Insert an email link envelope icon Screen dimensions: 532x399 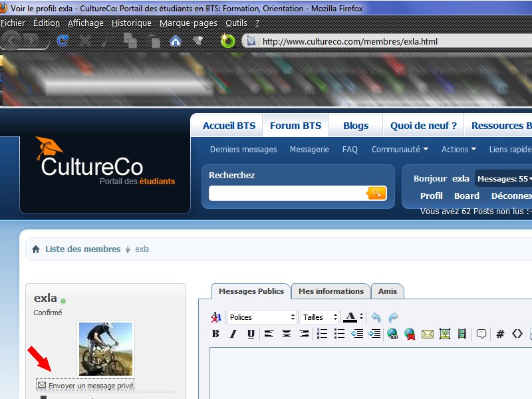(428, 334)
